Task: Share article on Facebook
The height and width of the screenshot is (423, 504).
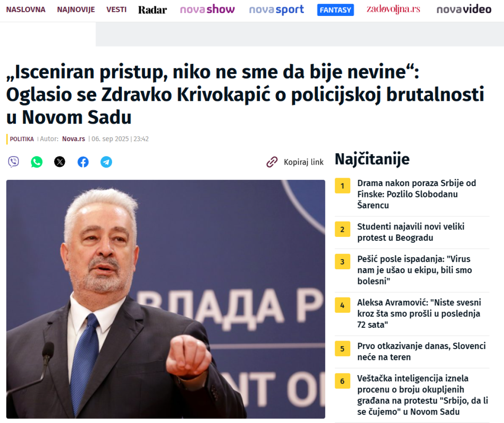Action: click(x=83, y=162)
